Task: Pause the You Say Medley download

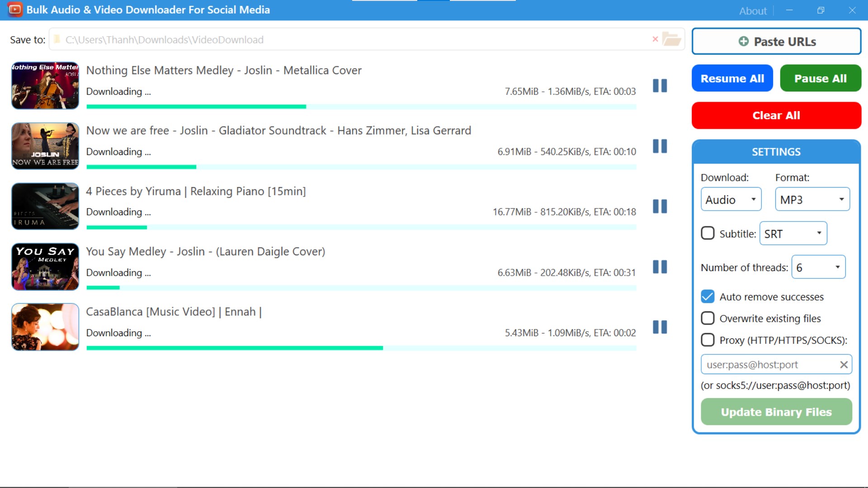Action: [x=660, y=267]
